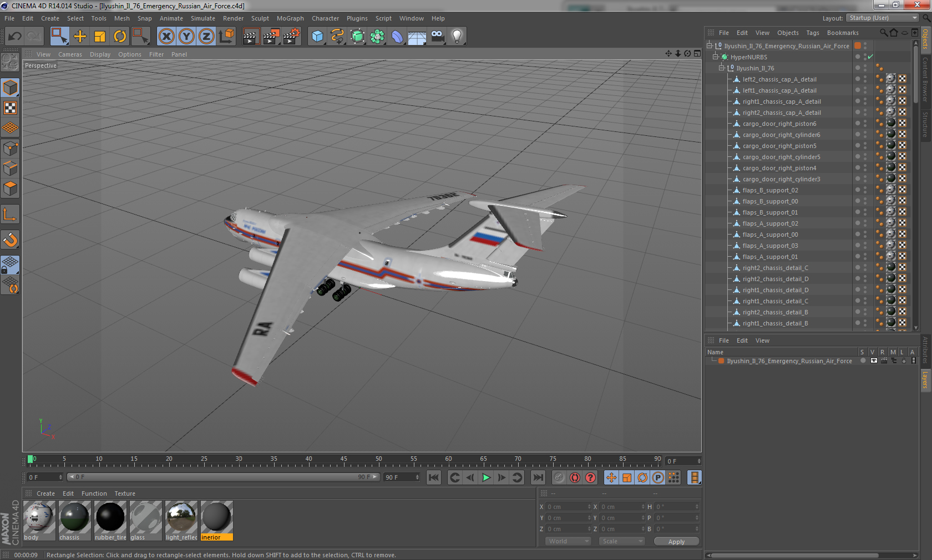932x560 pixels.
Task: Collapse HyperNURBS tree node
Action: [716, 57]
